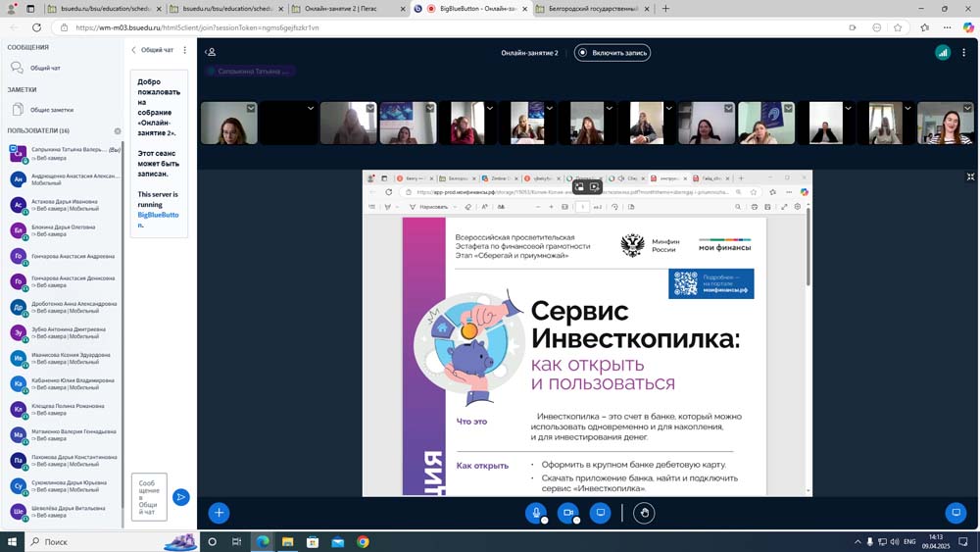Viewport: 980px width, 552px height.
Task: Mute the microphone in the bottom toolbar
Action: pos(536,513)
